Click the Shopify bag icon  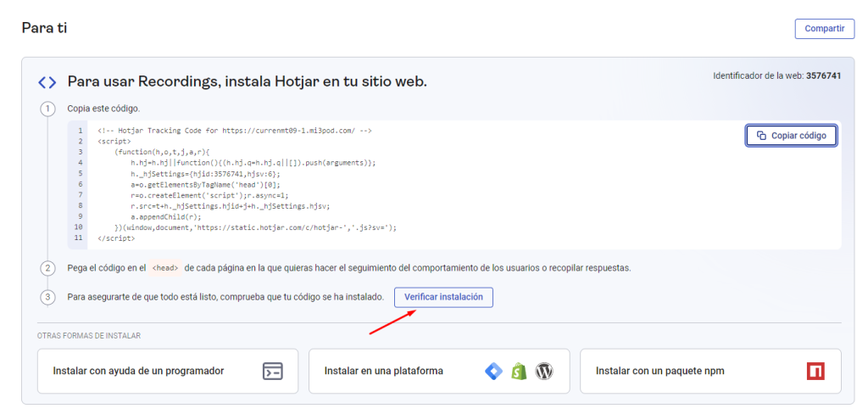click(519, 371)
